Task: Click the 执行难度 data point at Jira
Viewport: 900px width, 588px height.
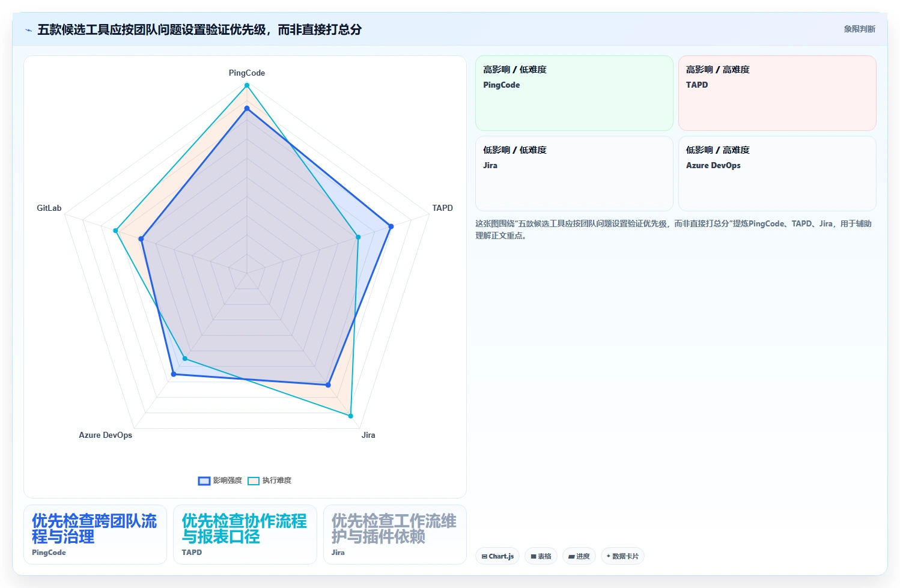Action: point(351,416)
